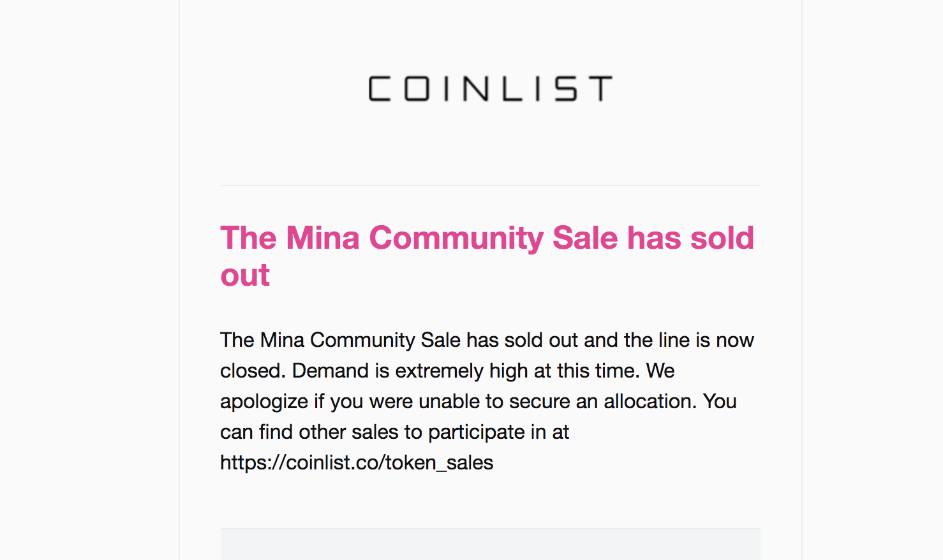This screenshot has height=560, width=943.
Task: Click the letter T ending the CoinList logo
Action: (600, 89)
